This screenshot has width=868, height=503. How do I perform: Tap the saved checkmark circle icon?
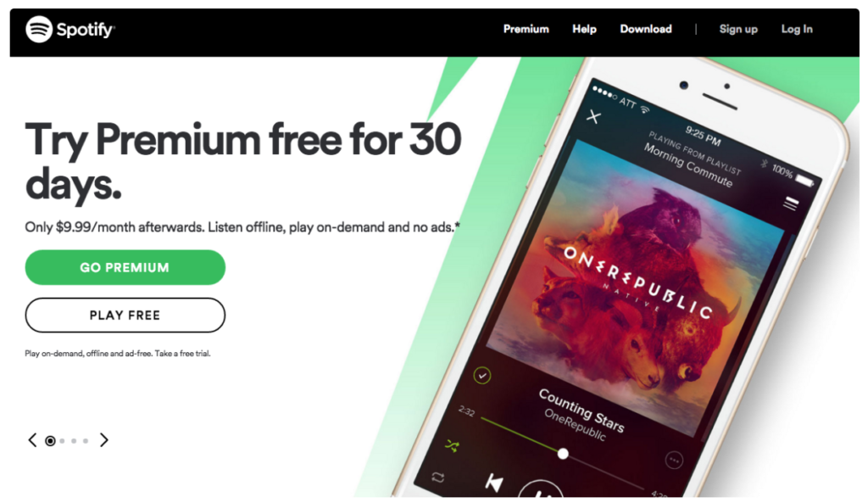click(x=482, y=376)
